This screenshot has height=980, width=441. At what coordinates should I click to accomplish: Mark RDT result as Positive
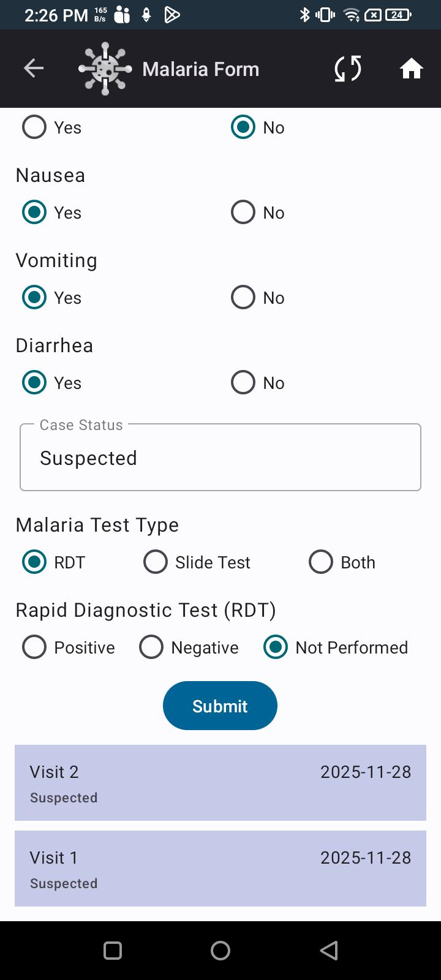34,647
